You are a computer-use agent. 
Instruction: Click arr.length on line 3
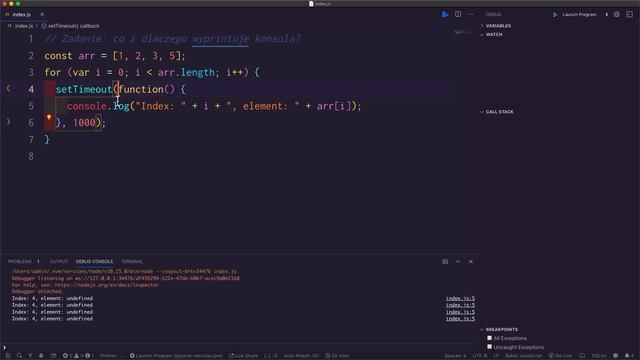[186, 73]
